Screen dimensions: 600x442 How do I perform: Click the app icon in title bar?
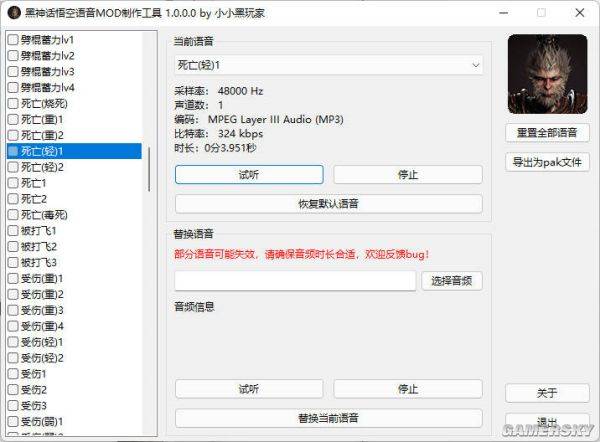point(14,13)
